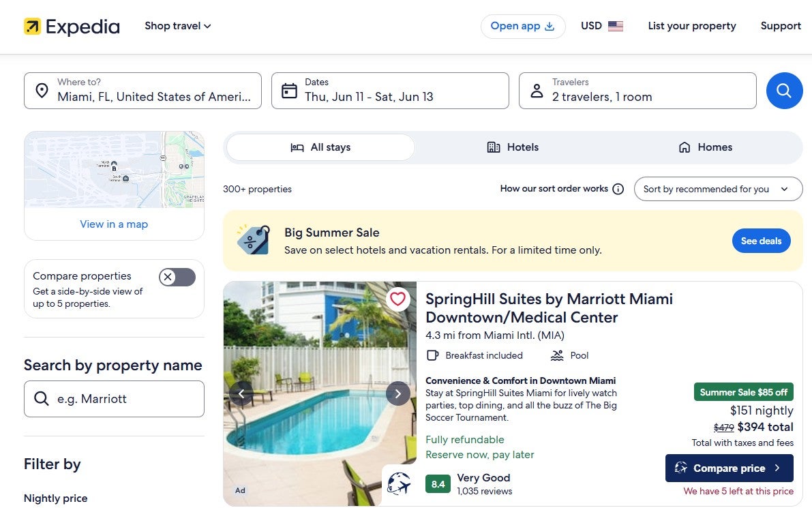Click the calendar icon in Dates
This screenshot has width=812, height=508.
(x=289, y=91)
